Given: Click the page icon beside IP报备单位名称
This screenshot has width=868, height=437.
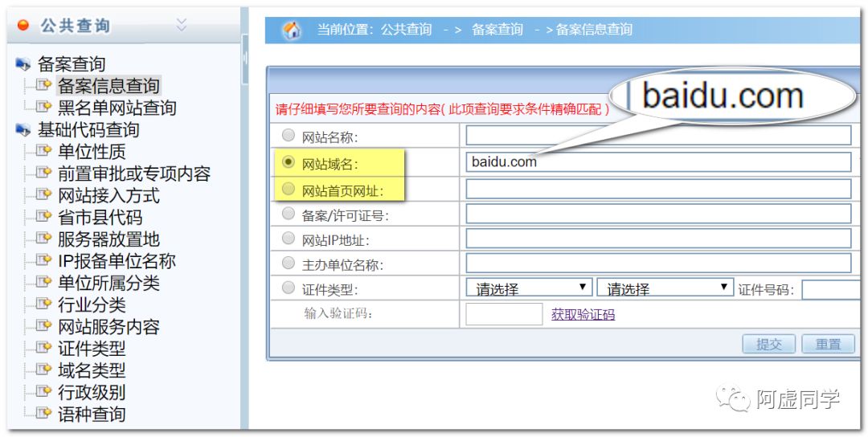Looking at the screenshot, I should [44, 260].
